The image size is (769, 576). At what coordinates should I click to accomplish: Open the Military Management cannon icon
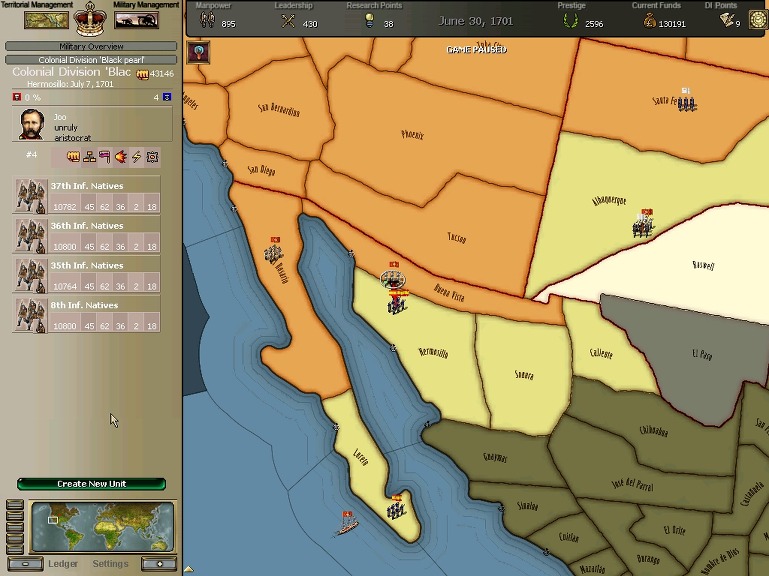137,19
